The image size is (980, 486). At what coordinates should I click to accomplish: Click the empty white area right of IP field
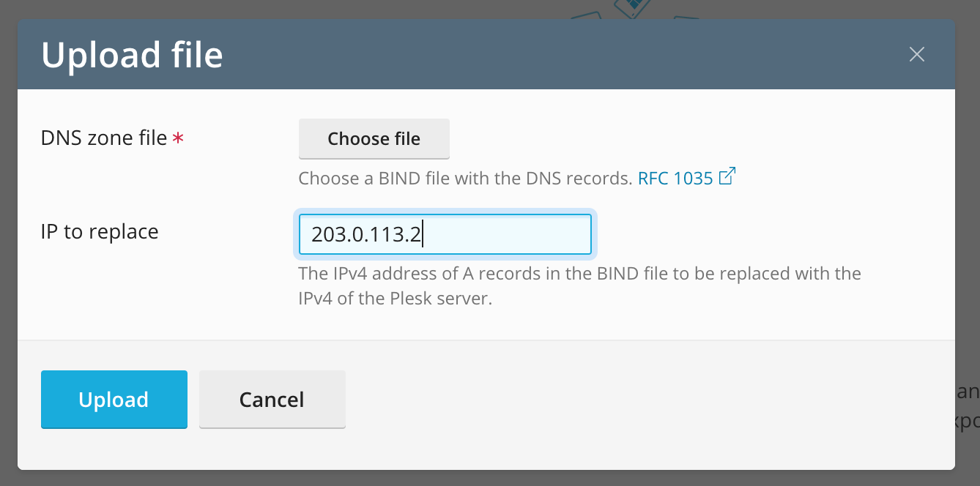(769, 234)
